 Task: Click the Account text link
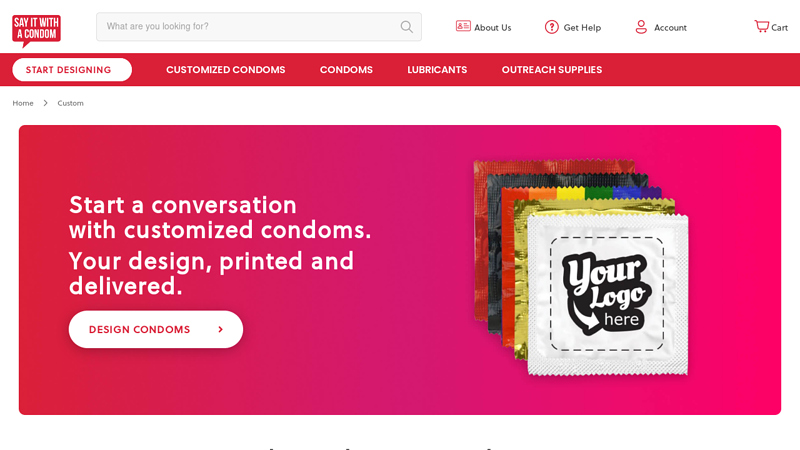coord(670,28)
